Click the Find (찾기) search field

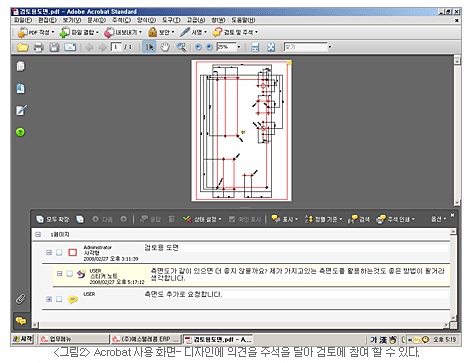pos(305,47)
